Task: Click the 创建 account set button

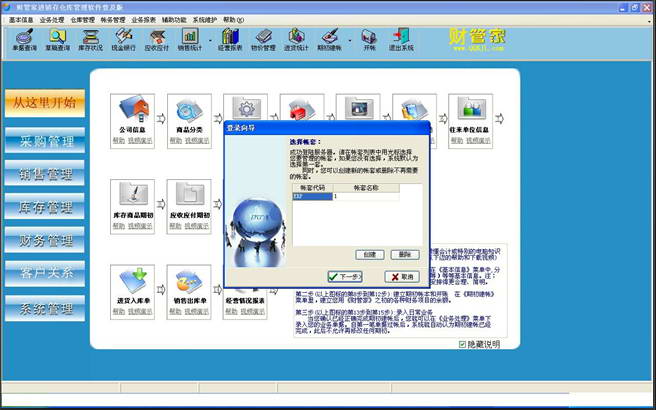Action: pyautogui.click(x=370, y=254)
